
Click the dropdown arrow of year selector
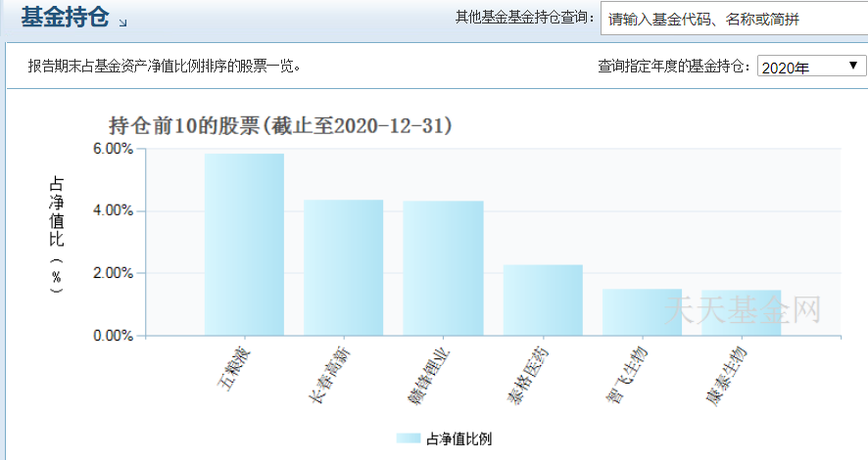coord(853,66)
